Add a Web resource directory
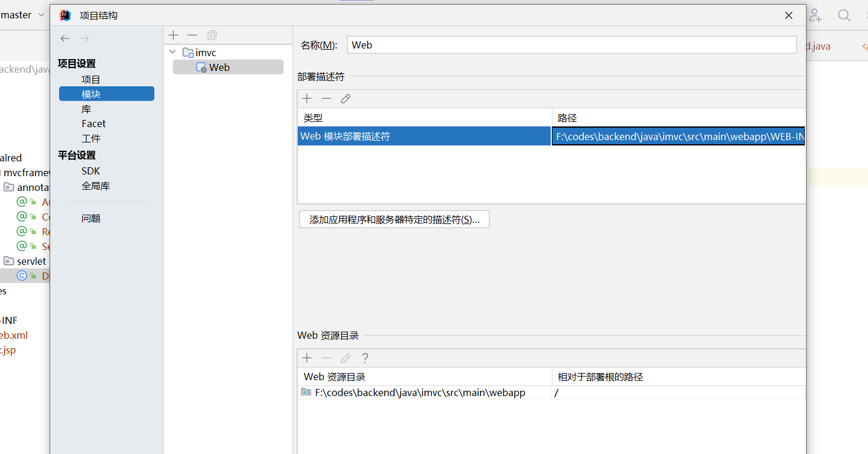Image resolution: width=868 pixels, height=454 pixels. tap(307, 358)
